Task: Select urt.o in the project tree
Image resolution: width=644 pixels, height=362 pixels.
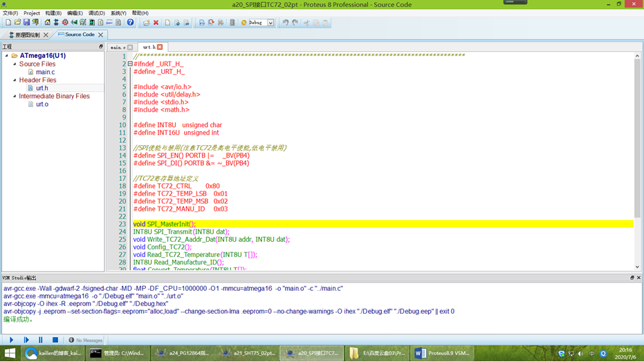Action: click(42, 104)
